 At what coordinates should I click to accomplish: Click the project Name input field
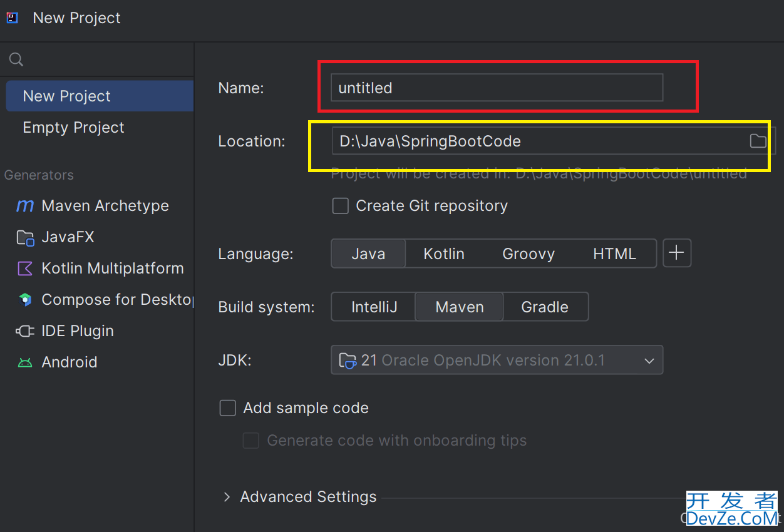click(x=497, y=88)
